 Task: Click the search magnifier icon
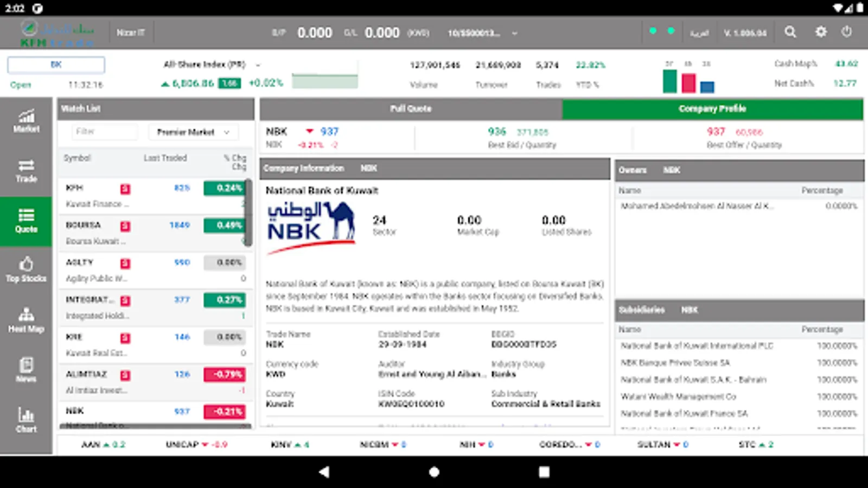(x=790, y=32)
